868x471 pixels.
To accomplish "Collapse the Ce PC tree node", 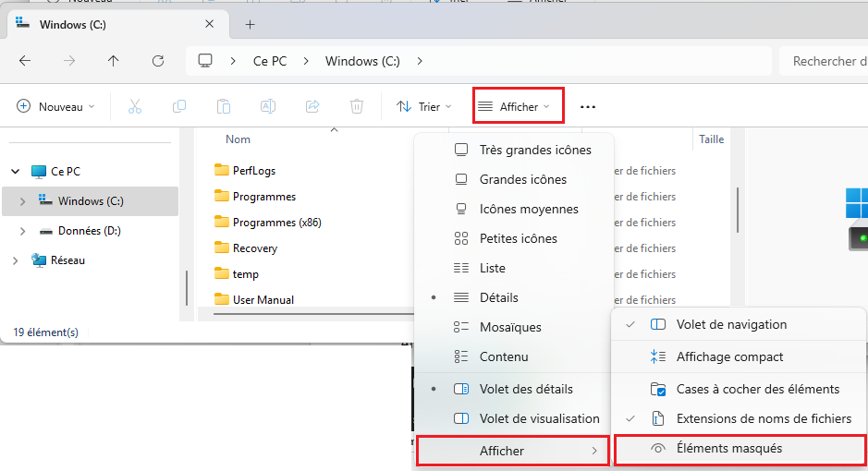I will click(16, 172).
